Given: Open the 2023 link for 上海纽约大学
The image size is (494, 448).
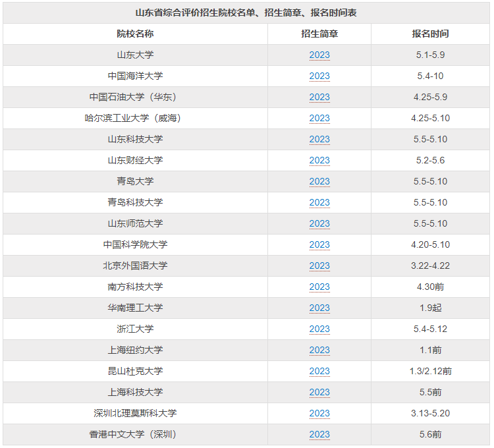Looking at the screenshot, I should [319, 350].
